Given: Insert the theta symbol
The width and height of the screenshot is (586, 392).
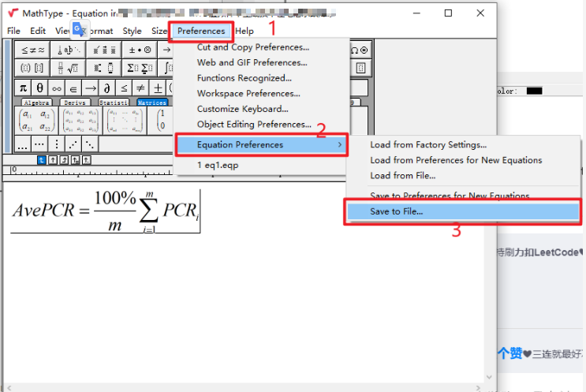Looking at the screenshot, I should click(39, 88).
